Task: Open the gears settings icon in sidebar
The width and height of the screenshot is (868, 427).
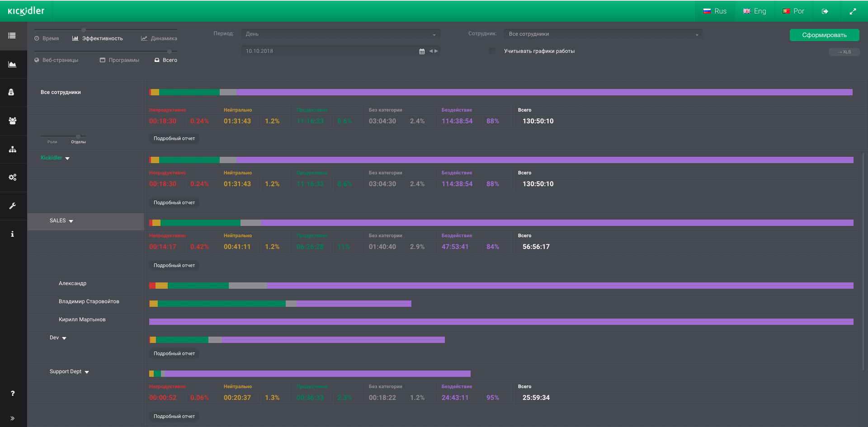Action: 12,177
